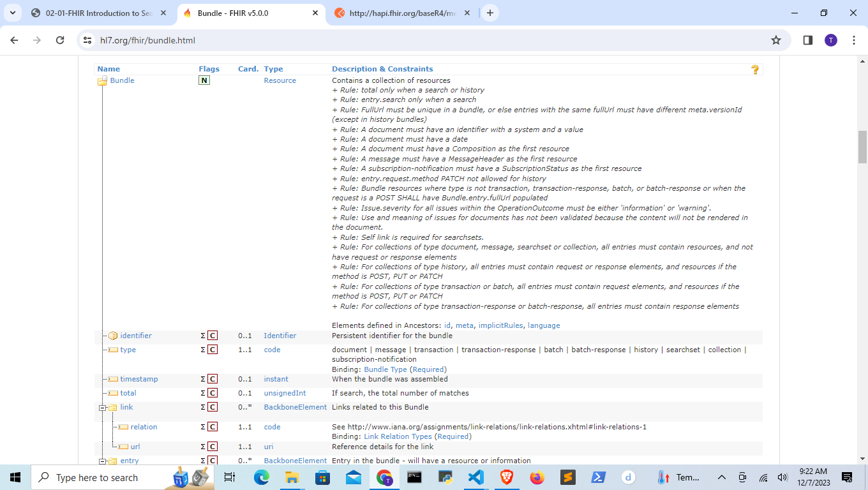Click the C constraint flag in the type row
Viewport: 868px width, 490px height.
(x=213, y=350)
